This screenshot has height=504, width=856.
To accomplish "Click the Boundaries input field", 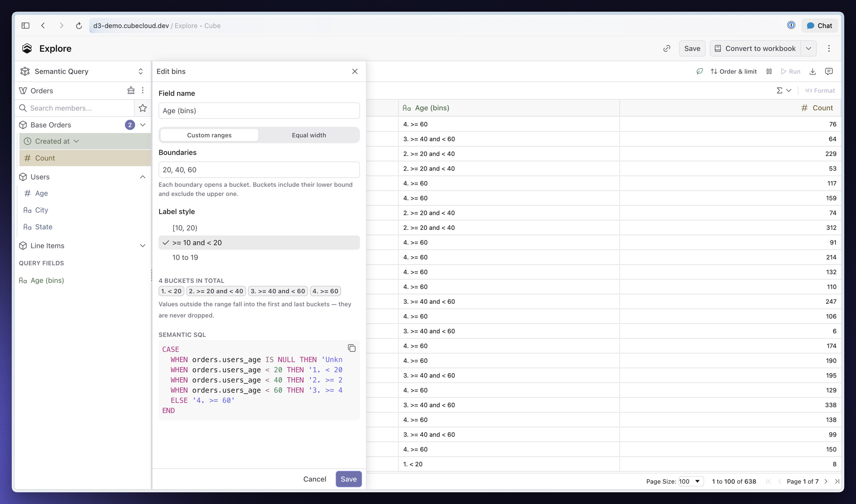I will tap(259, 170).
